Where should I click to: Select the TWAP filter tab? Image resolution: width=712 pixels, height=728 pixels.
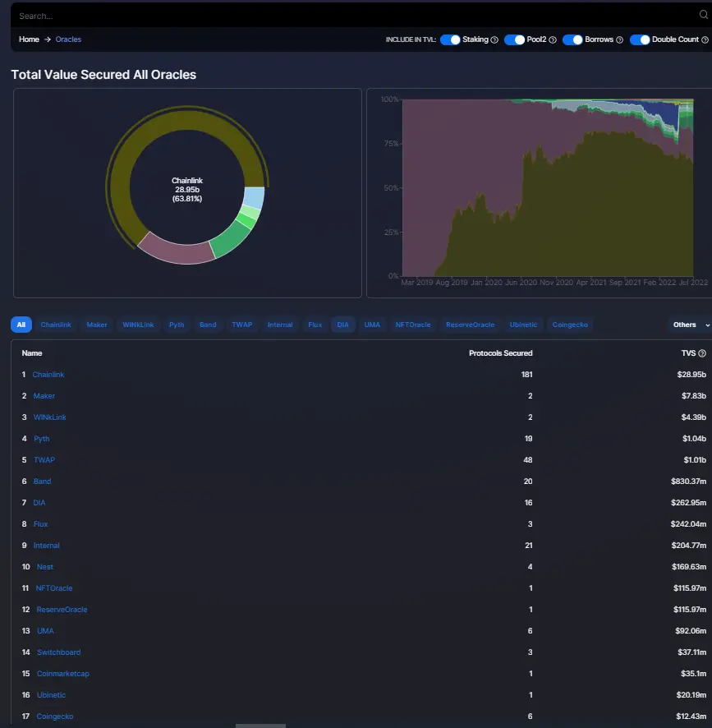coord(241,325)
